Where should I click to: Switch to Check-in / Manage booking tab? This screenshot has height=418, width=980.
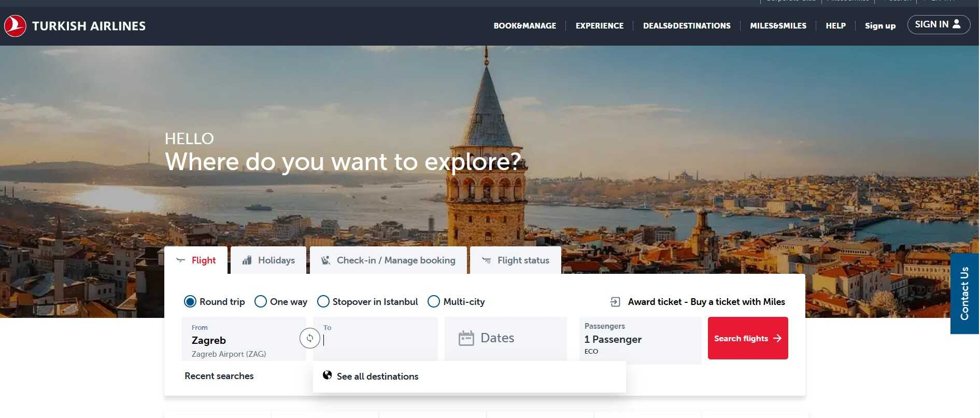pos(388,260)
